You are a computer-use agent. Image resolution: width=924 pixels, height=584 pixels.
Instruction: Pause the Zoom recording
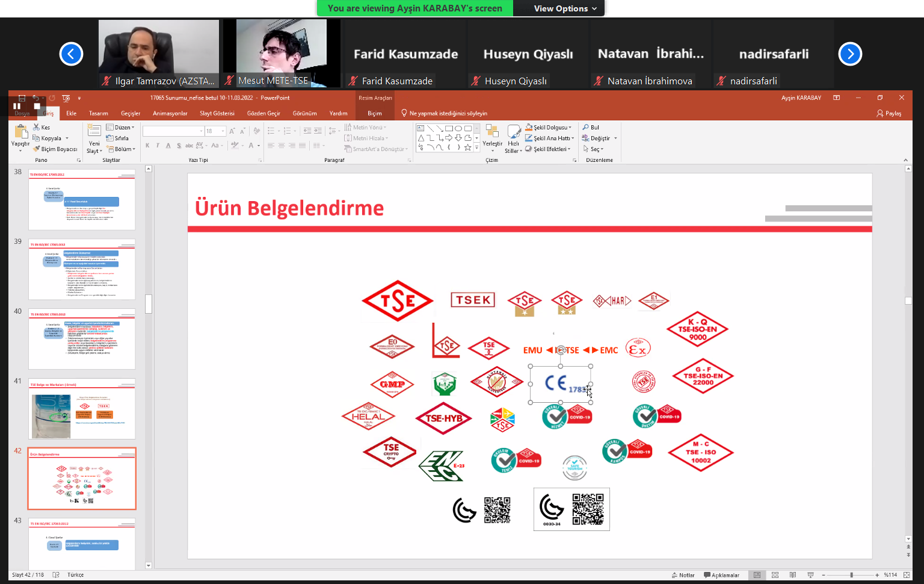click(x=17, y=106)
